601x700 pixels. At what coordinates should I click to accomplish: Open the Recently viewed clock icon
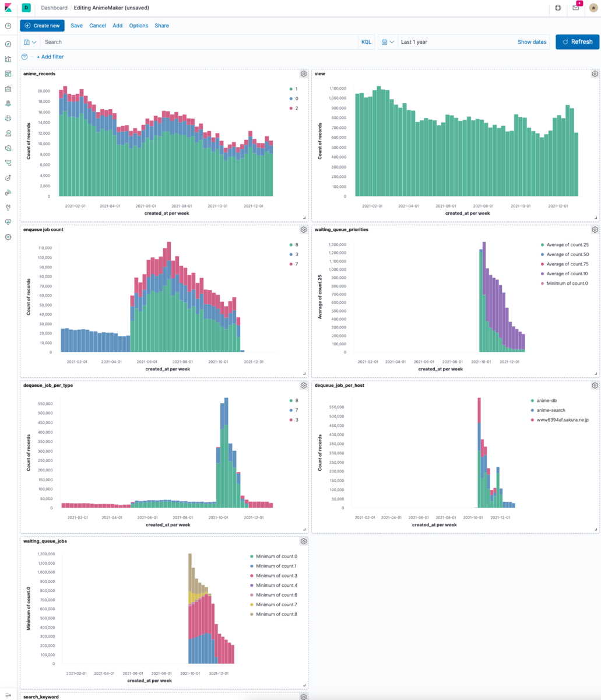point(8,26)
